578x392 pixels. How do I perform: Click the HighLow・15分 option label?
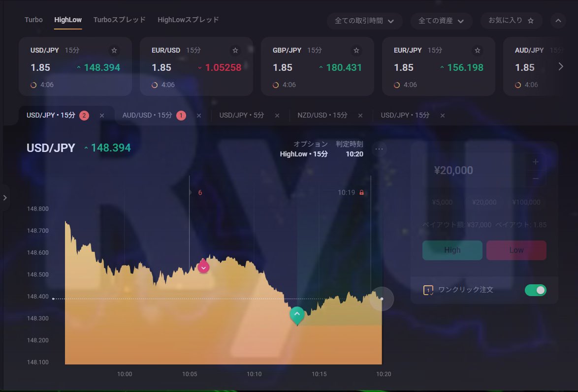pyautogui.click(x=304, y=154)
